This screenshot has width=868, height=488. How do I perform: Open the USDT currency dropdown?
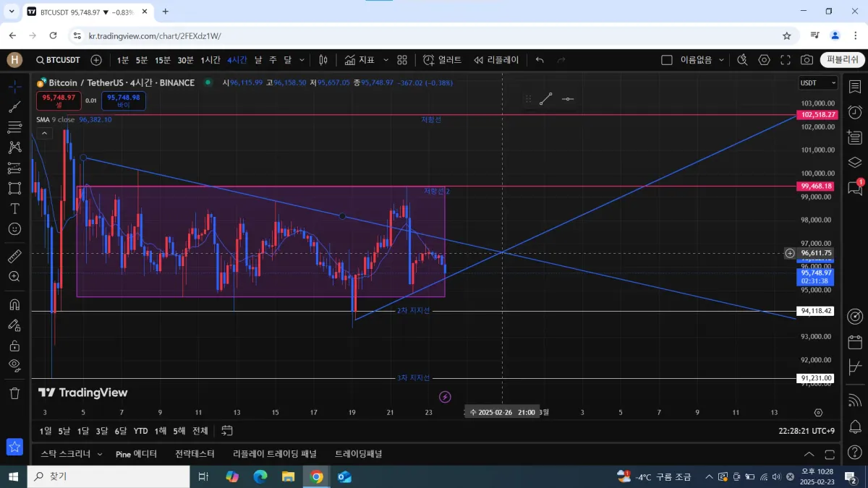(818, 83)
